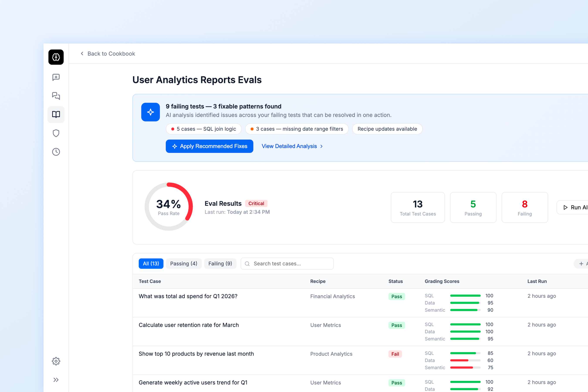
Task: Open new chat icon in sidebar
Action: pos(56,77)
